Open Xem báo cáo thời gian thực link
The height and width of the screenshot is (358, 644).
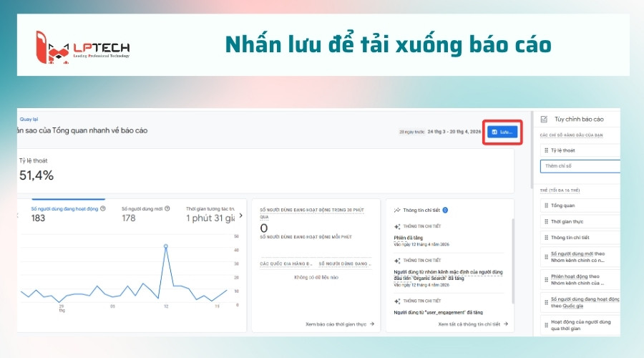click(x=340, y=324)
